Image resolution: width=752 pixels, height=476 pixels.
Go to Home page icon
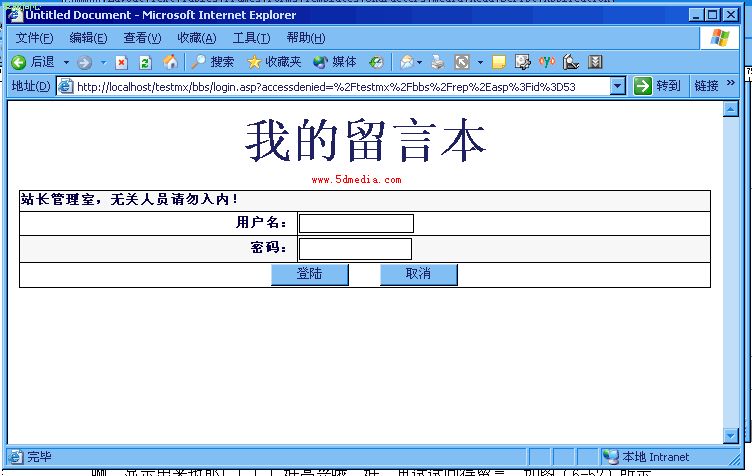click(x=170, y=62)
